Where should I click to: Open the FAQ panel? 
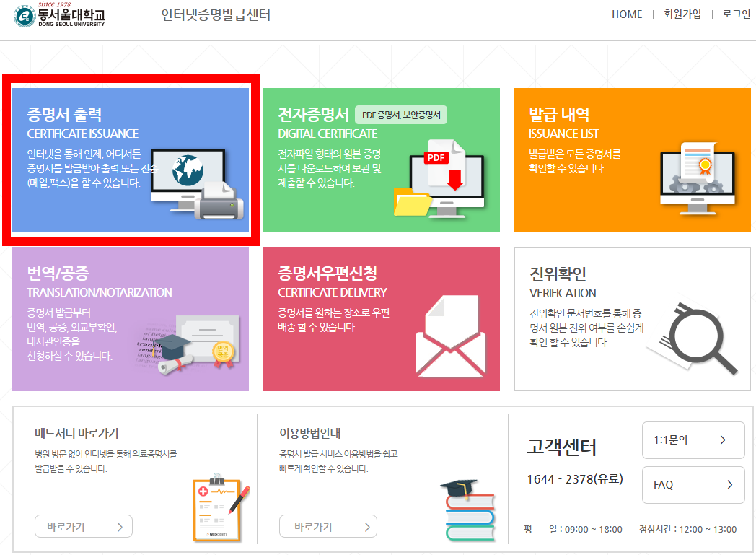tap(693, 485)
